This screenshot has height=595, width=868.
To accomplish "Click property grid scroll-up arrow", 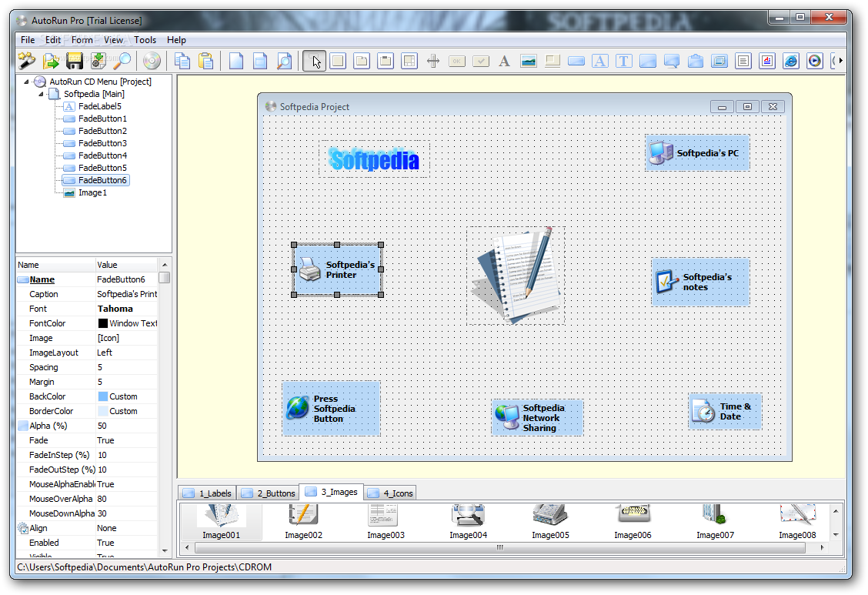I will (165, 265).
